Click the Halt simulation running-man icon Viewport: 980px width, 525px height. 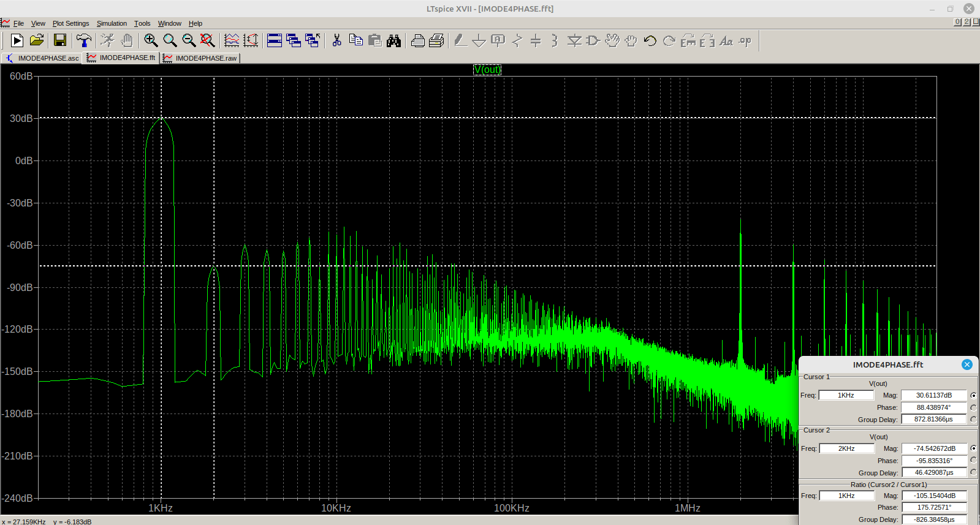[108, 40]
